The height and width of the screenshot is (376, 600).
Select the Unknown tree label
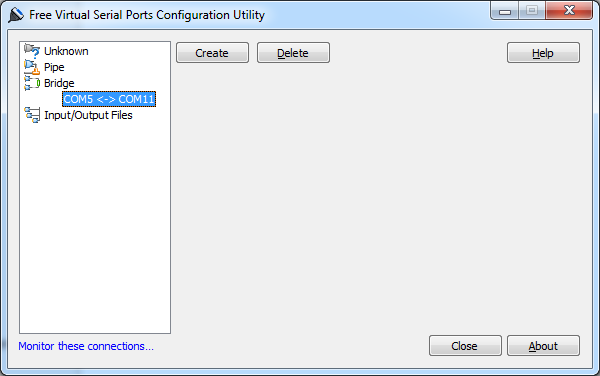click(66, 51)
